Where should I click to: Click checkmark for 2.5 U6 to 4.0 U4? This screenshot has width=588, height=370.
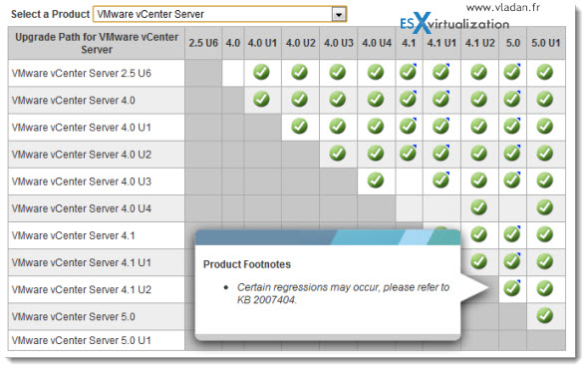[x=376, y=72]
